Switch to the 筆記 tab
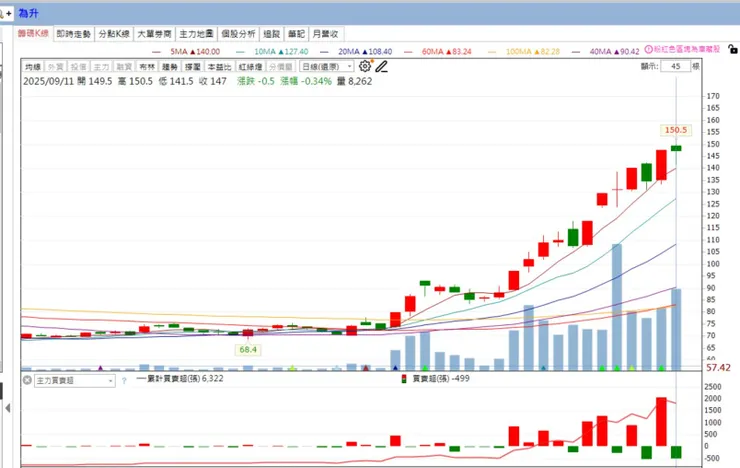Image resolution: width=740 pixels, height=468 pixels. click(296, 34)
